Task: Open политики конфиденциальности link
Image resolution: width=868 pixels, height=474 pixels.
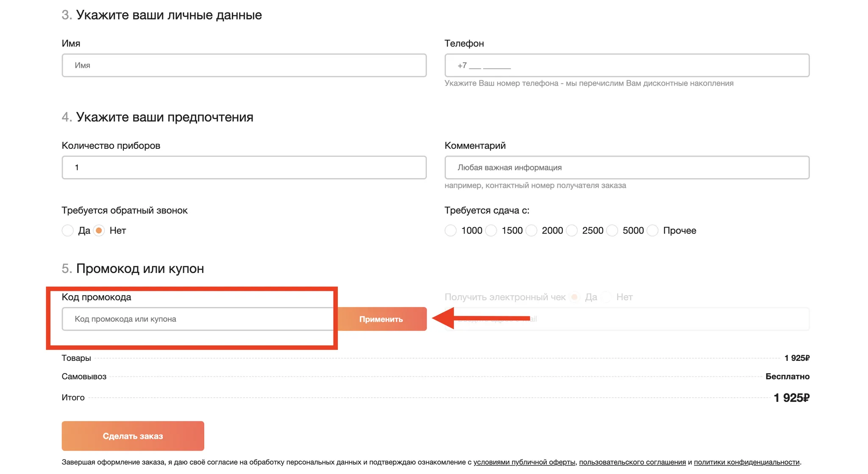Action: click(x=747, y=462)
